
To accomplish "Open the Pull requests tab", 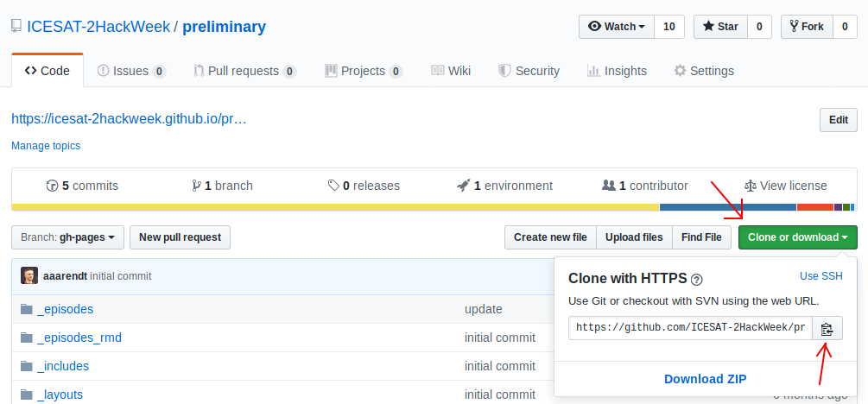I will (244, 71).
